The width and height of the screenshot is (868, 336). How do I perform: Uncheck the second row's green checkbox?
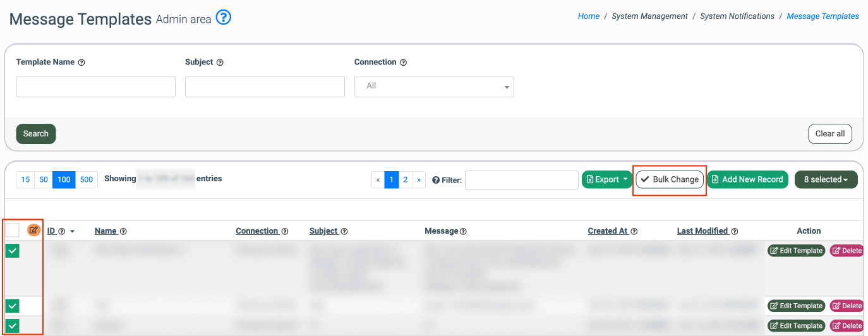coord(13,306)
